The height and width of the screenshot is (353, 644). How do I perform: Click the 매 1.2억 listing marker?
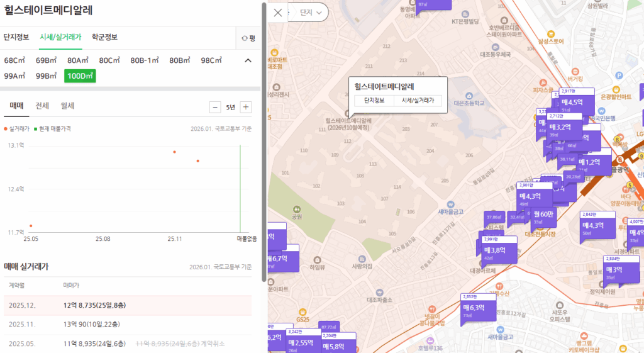click(594, 162)
